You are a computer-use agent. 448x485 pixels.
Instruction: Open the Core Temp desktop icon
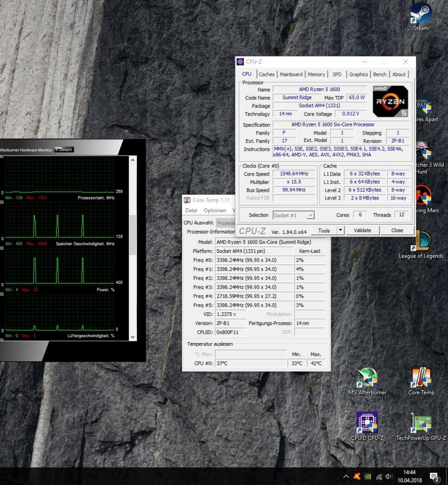coord(421,382)
